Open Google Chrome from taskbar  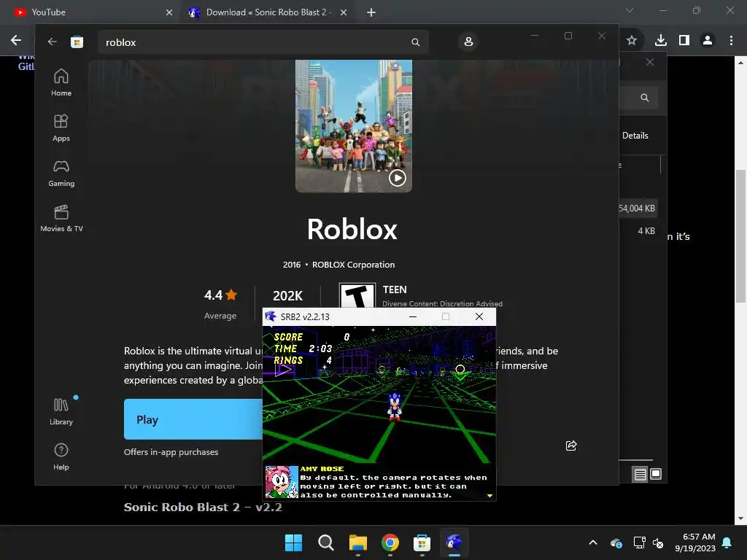tap(390, 542)
